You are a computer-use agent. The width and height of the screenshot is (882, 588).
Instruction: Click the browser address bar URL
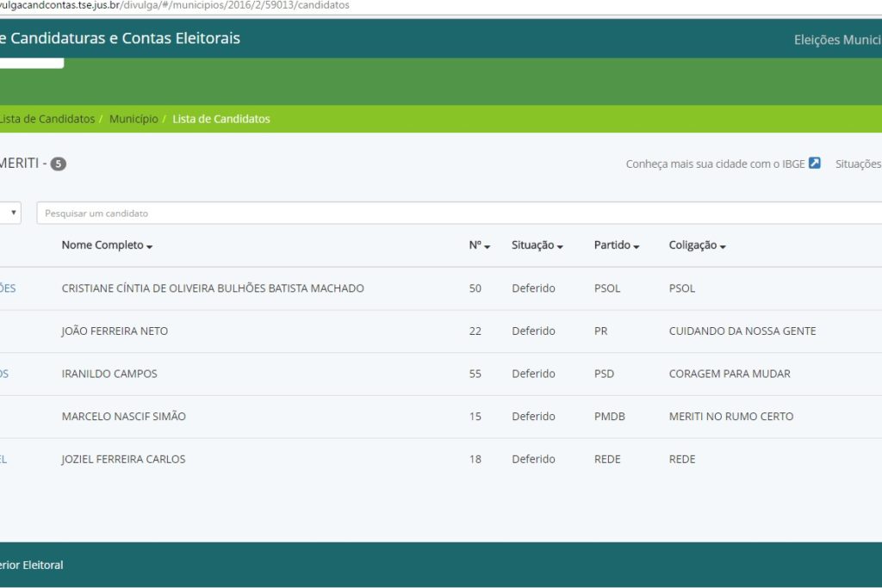click(174, 6)
